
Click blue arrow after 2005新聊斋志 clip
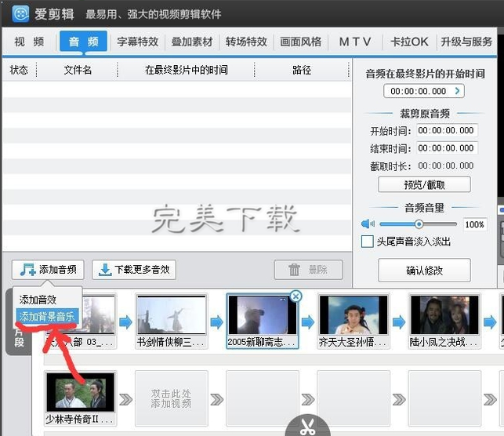point(308,322)
